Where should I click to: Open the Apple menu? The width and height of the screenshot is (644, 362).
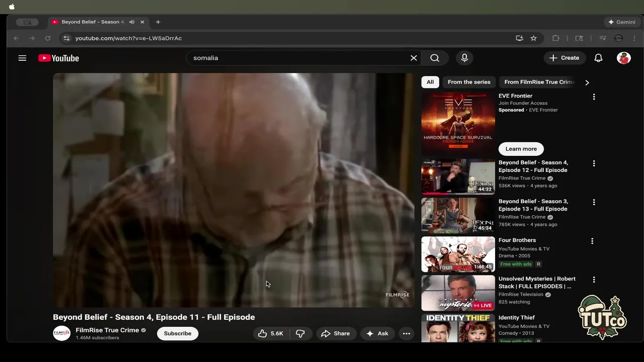click(12, 7)
